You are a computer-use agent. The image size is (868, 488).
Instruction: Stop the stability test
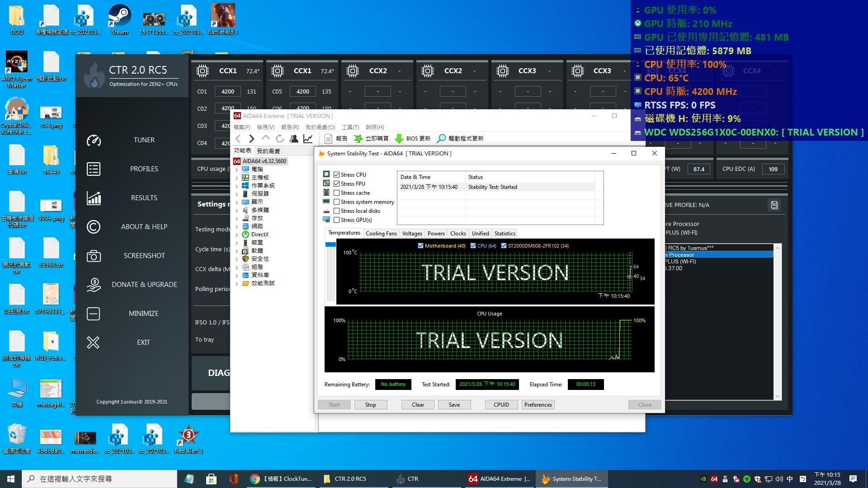point(370,404)
